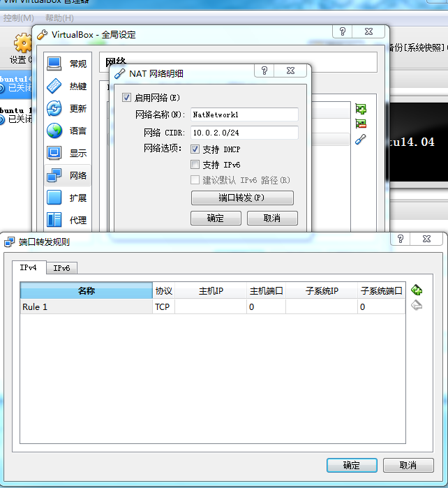Viewport: 448px width, 488px height.
Task: Toggle the Enable Network (启用网络) checkbox
Action: coord(126,98)
